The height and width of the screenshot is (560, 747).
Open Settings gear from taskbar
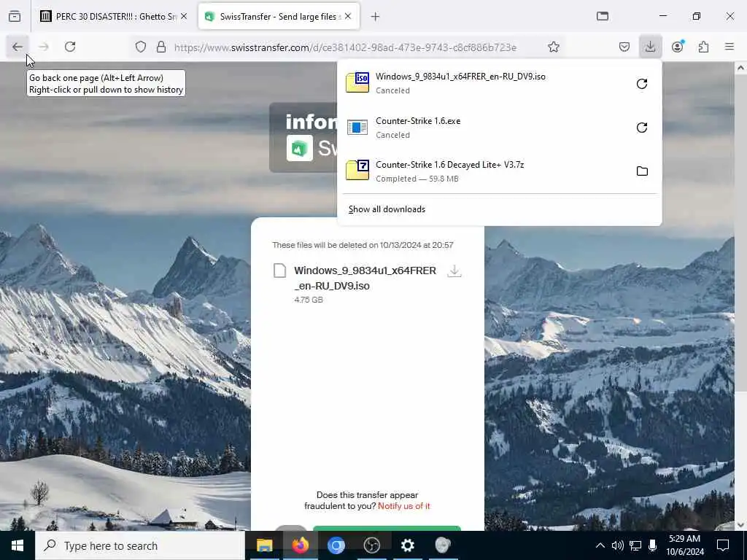click(x=407, y=545)
